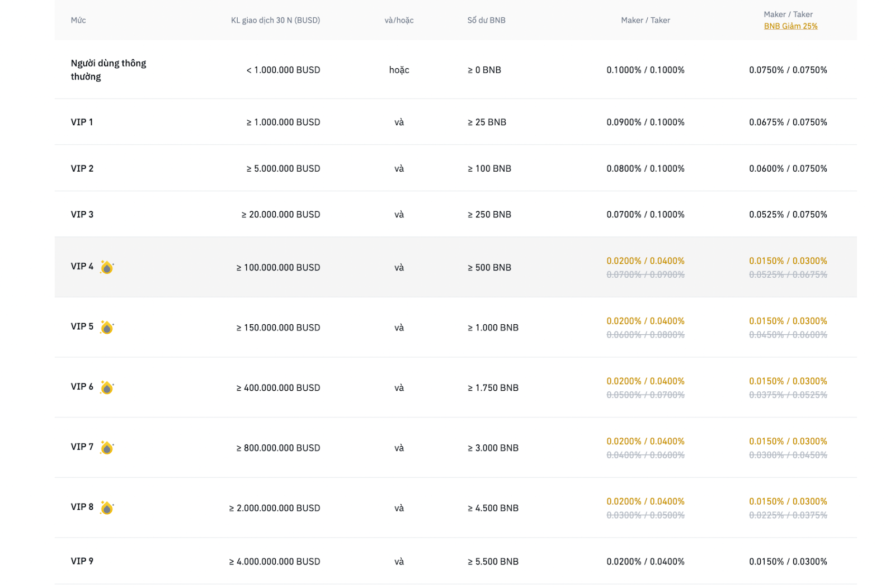The height and width of the screenshot is (588, 895).
Task: Click the 0.0600% / 0.0750% discounted fee cell
Action: point(788,168)
